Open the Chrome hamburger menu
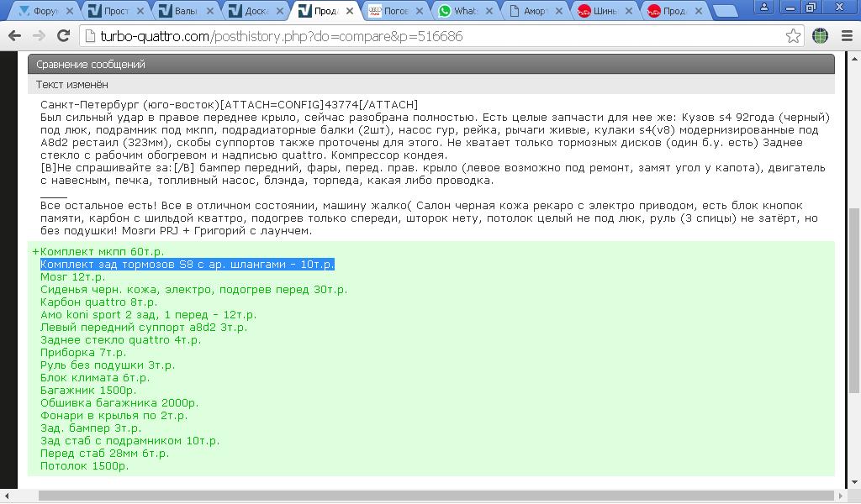861x504 pixels. (845, 36)
